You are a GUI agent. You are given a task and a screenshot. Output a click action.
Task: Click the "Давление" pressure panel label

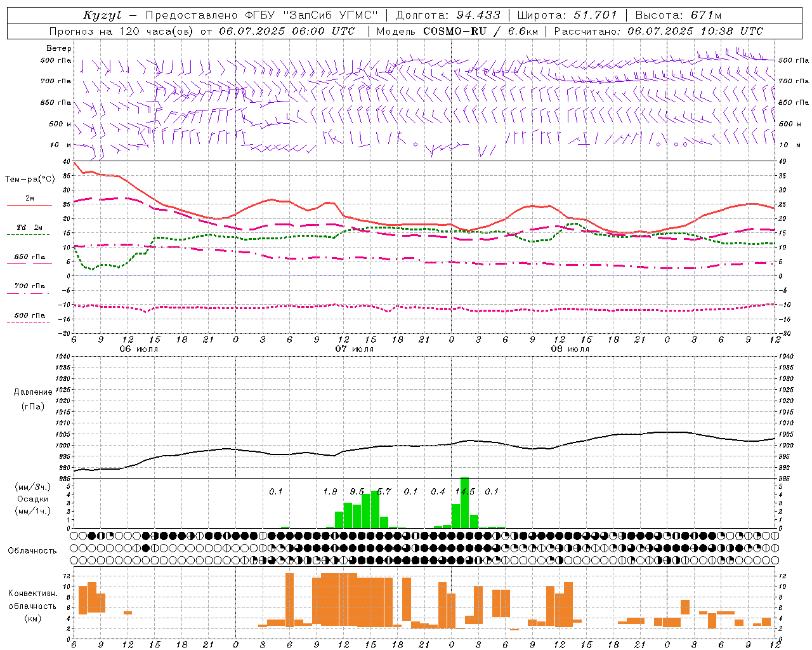coord(33,392)
